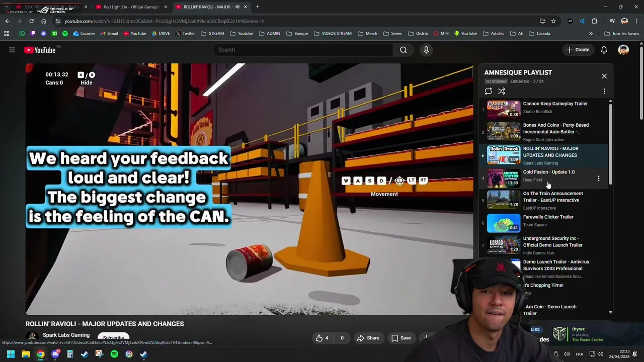Go back in browser

[7, 21]
